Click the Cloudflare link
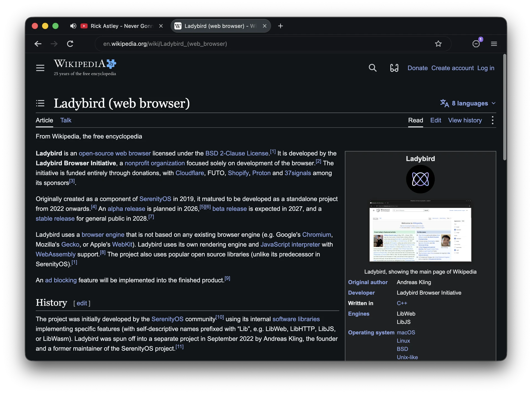 click(x=190, y=173)
